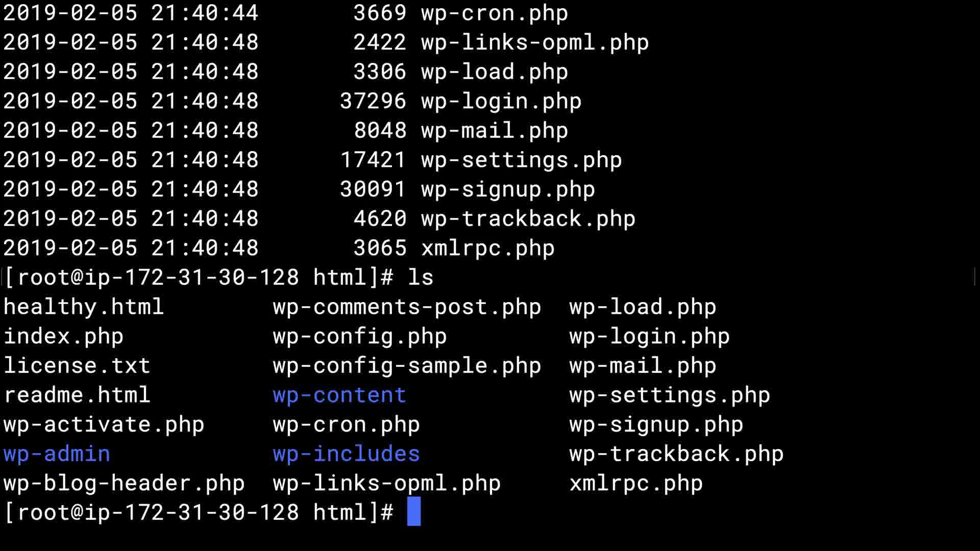Click the wp-config.php file name
This screenshot has width=980, height=551.
[360, 336]
